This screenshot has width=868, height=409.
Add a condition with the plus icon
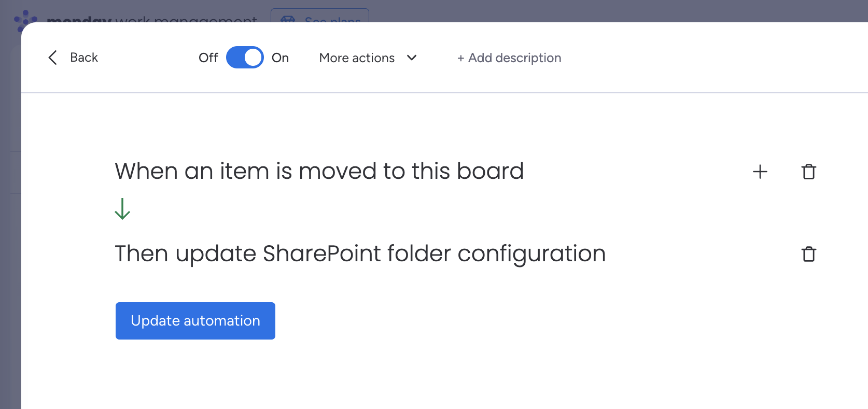(760, 172)
